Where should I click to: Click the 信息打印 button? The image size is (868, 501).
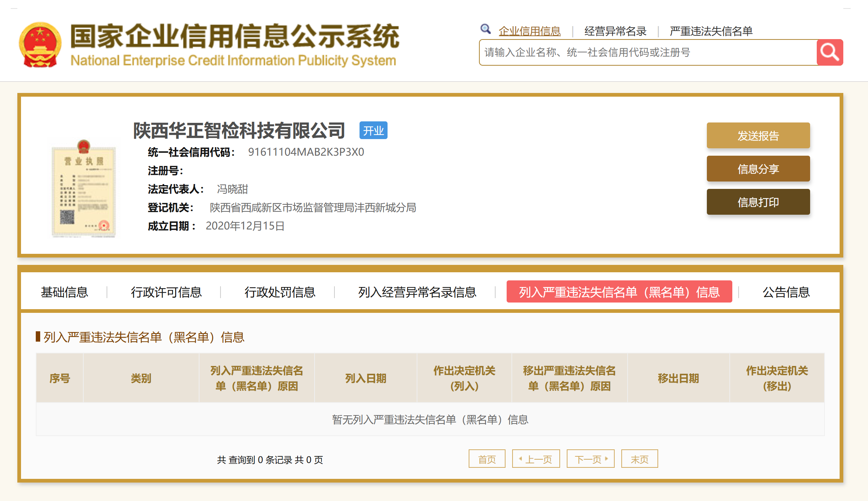tap(758, 202)
